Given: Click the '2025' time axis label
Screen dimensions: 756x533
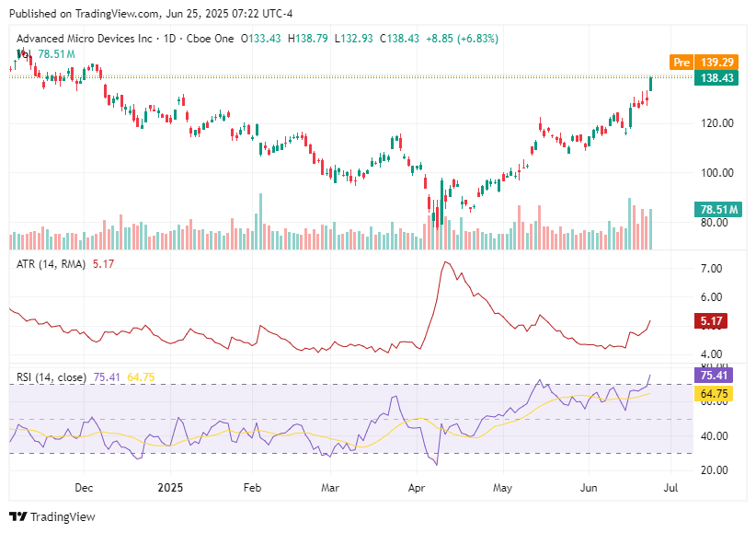Looking at the screenshot, I should (x=170, y=488).
